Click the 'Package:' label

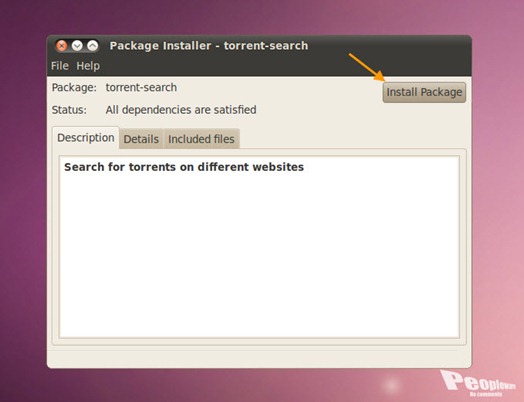tap(74, 88)
